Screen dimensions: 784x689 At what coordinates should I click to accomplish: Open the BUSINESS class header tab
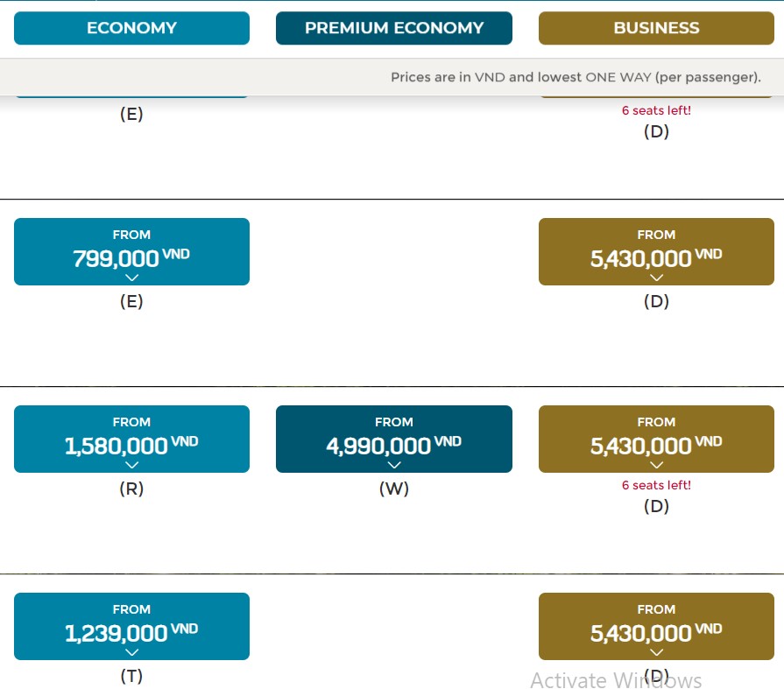[656, 28]
